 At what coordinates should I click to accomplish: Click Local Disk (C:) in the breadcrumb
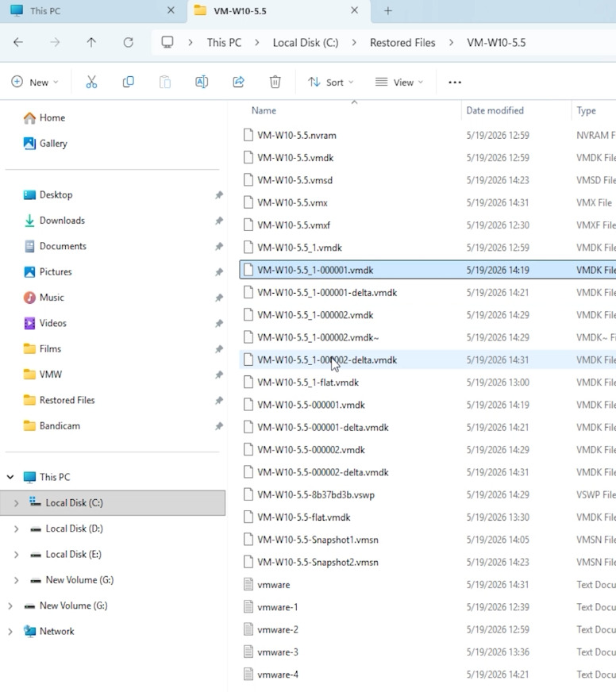[x=306, y=42]
